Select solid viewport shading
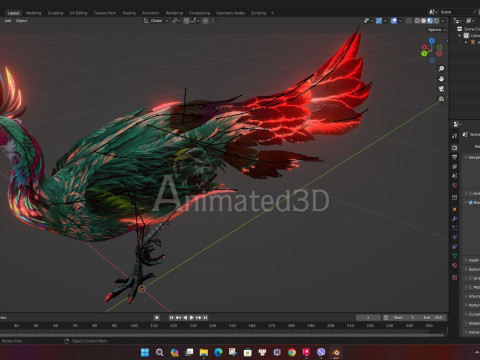 (x=423, y=21)
